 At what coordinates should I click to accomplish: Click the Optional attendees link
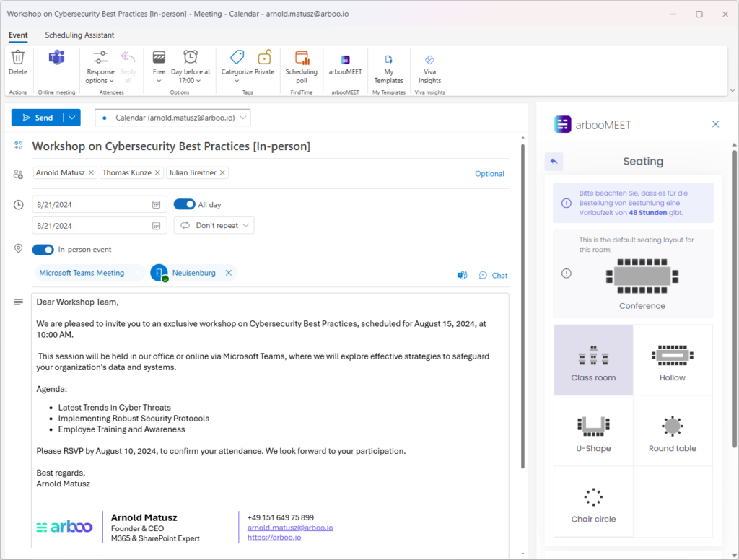[489, 173]
